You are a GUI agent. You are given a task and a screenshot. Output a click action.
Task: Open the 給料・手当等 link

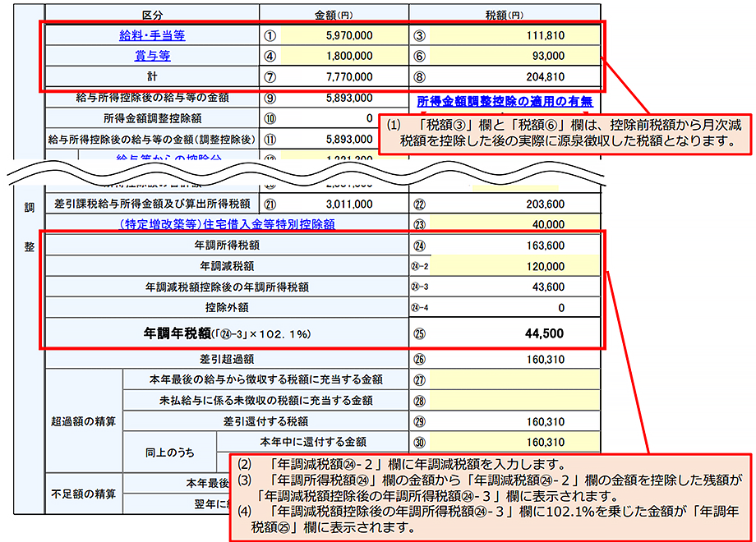click(152, 36)
